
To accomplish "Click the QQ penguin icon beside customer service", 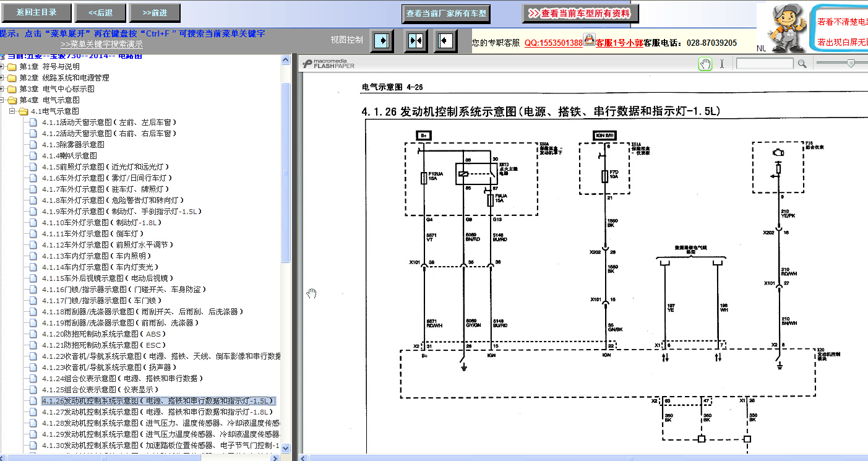I will (x=589, y=41).
